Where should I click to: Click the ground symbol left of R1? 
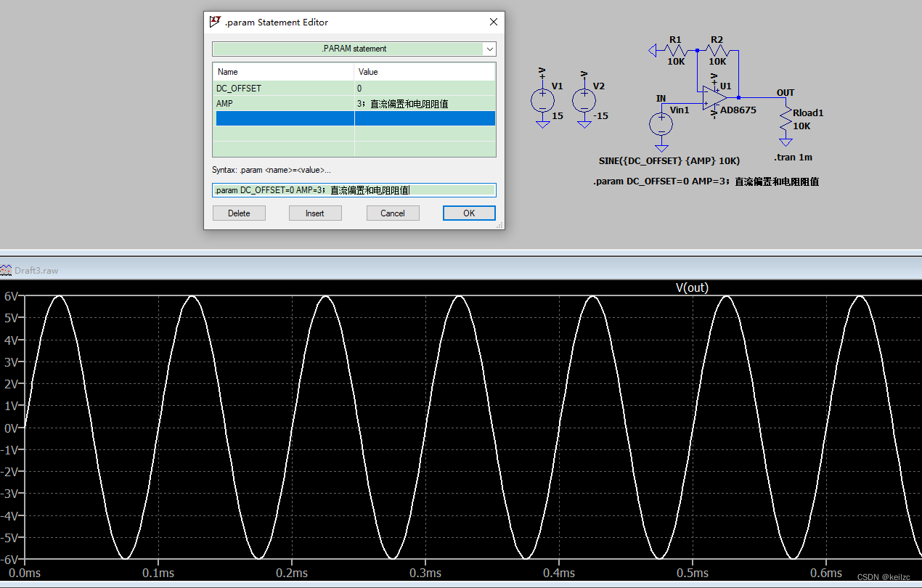point(651,50)
